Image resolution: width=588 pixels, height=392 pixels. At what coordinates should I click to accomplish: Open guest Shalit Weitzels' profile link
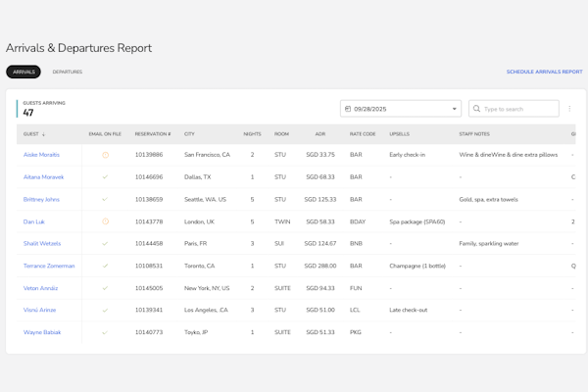pyautogui.click(x=42, y=244)
